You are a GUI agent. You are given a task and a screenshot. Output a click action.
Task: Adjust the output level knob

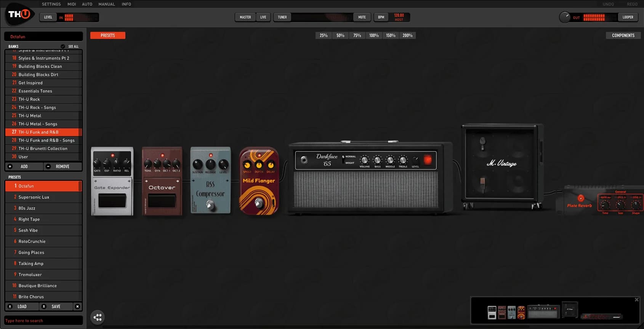pos(564,18)
